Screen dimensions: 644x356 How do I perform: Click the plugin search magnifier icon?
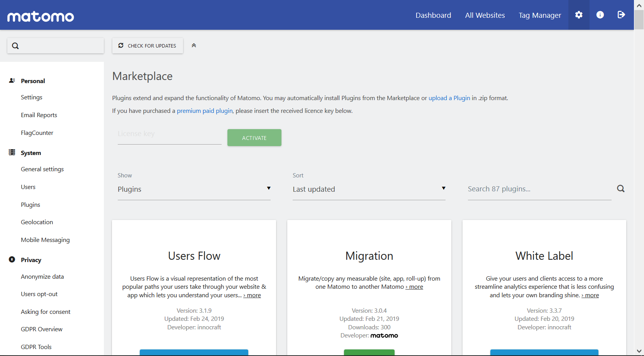pos(620,189)
